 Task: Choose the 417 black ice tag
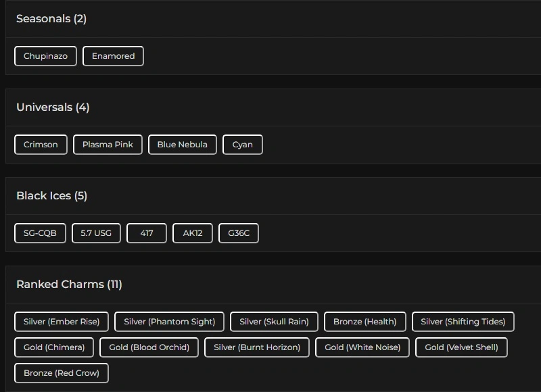point(147,233)
